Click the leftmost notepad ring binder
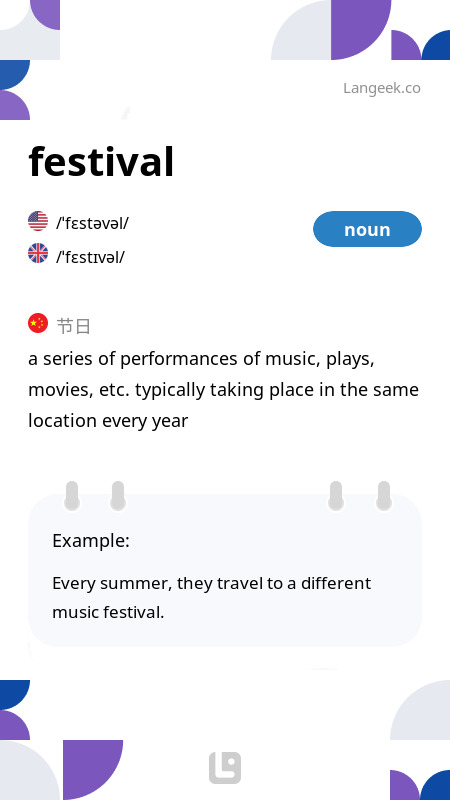This screenshot has width=450, height=800. click(x=72, y=496)
